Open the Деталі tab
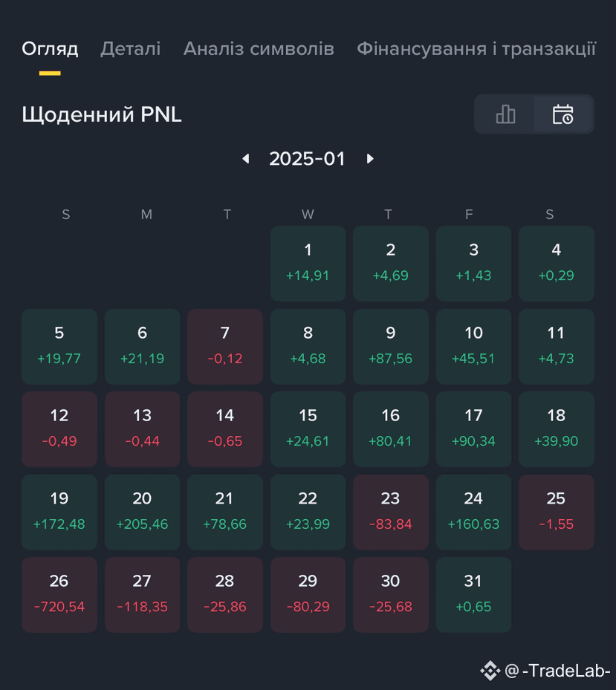The width and height of the screenshot is (616, 690). (130, 49)
